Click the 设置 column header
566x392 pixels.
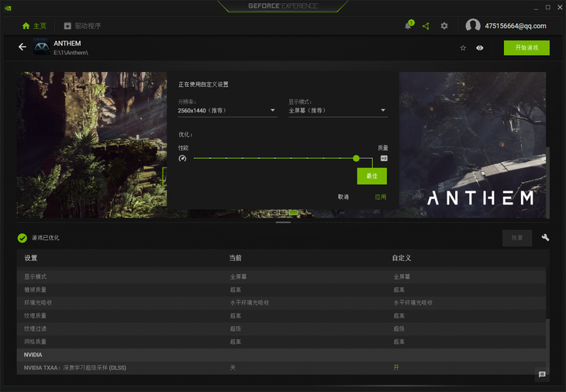[31, 258]
